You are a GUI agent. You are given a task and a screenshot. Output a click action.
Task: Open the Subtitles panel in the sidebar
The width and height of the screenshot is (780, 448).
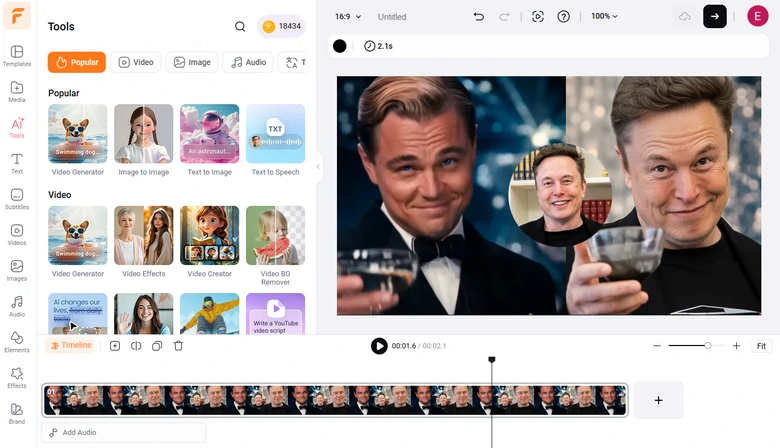(17, 198)
